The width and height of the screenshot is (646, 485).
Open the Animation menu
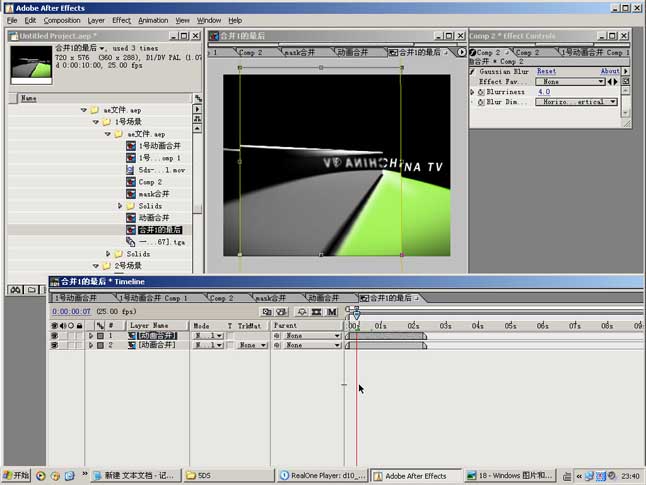tap(153, 20)
